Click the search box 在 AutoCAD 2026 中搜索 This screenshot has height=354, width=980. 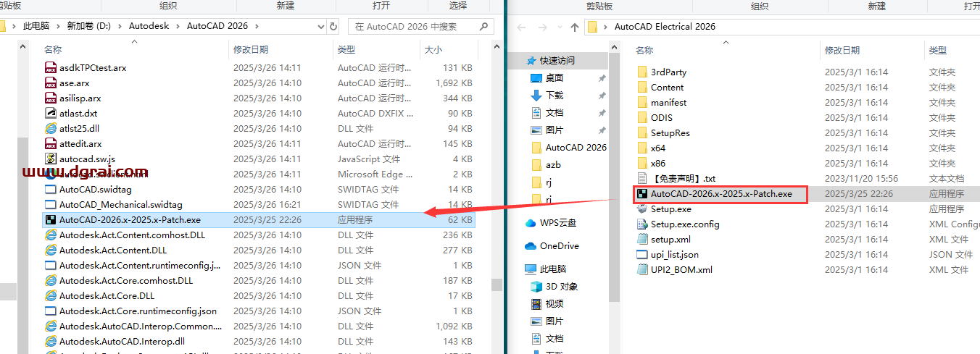[x=422, y=26]
